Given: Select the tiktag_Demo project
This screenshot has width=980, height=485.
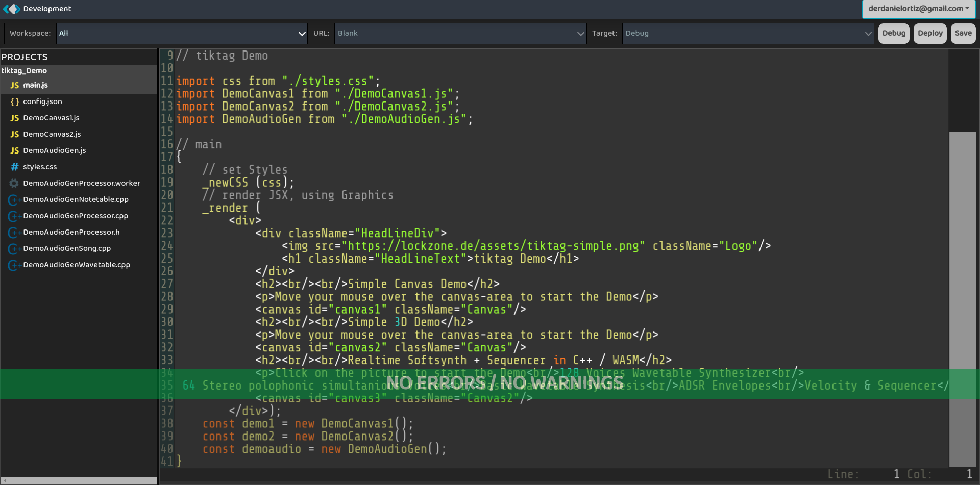Looking at the screenshot, I should point(24,71).
